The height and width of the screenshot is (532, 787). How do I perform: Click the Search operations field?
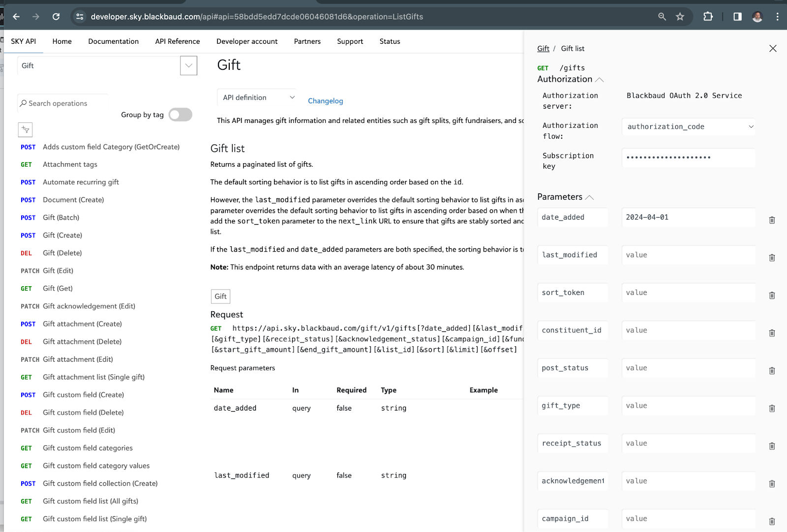point(63,103)
